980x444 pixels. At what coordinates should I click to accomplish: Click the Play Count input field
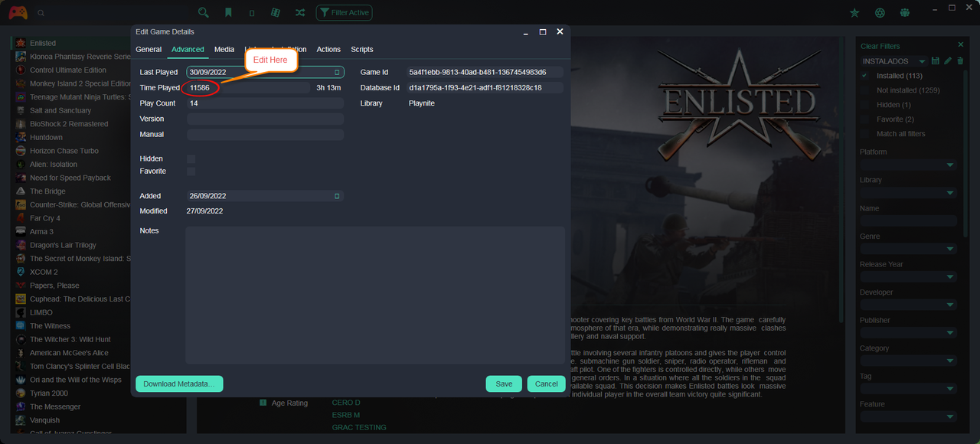pyautogui.click(x=265, y=103)
